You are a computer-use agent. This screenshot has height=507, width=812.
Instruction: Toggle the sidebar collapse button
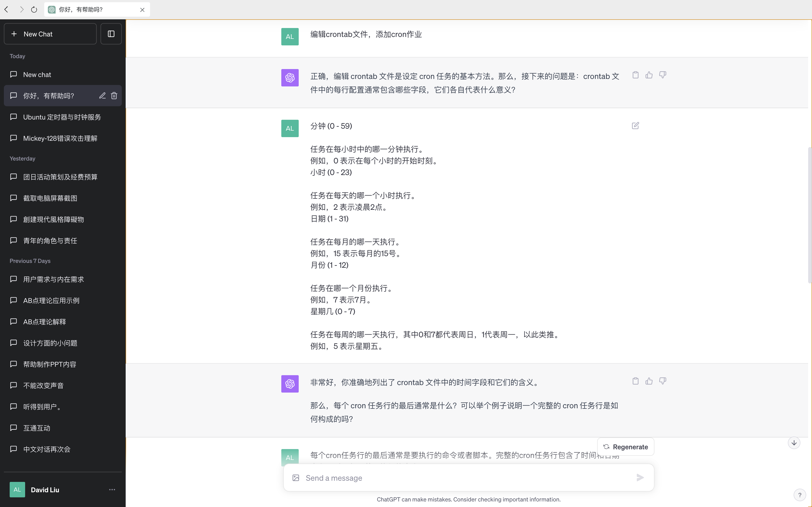(111, 34)
